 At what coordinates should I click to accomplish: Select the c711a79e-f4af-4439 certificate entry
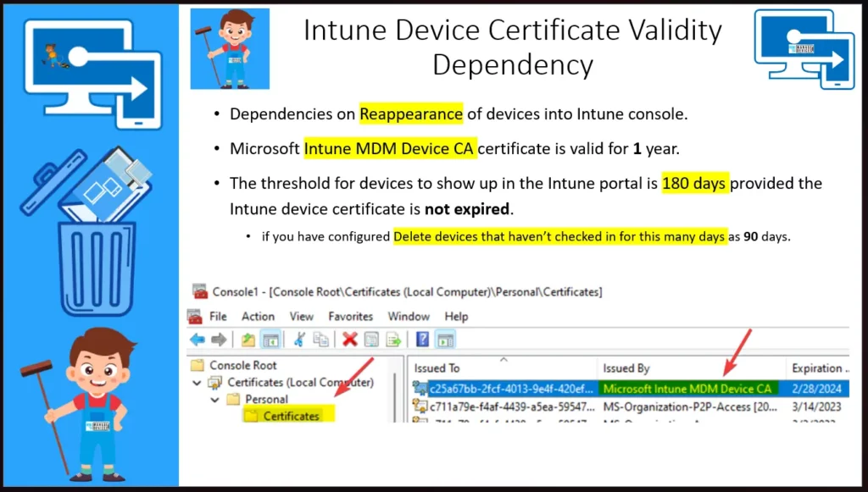512,406
